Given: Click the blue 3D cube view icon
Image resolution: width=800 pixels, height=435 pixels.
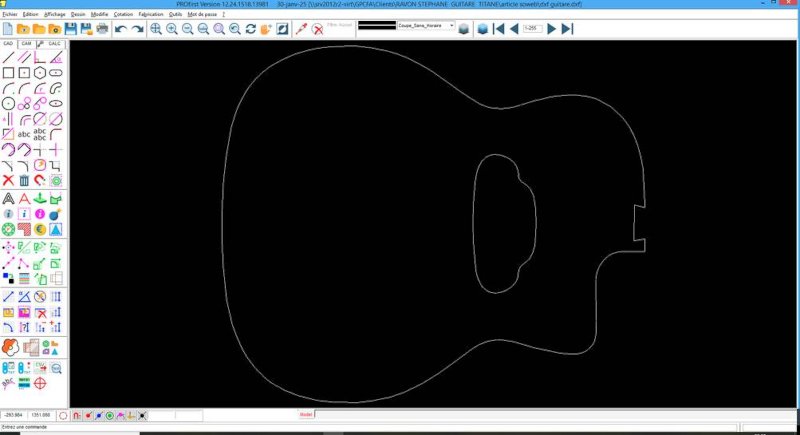Looking at the screenshot, I should 482,29.
